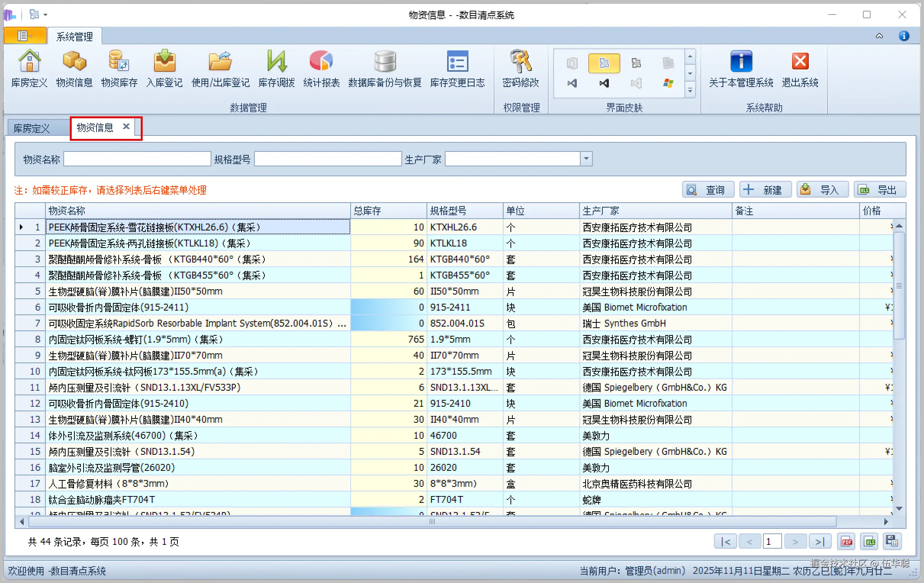
Task: Collapse the ribbon with the chevron arrow
Action: point(879,36)
